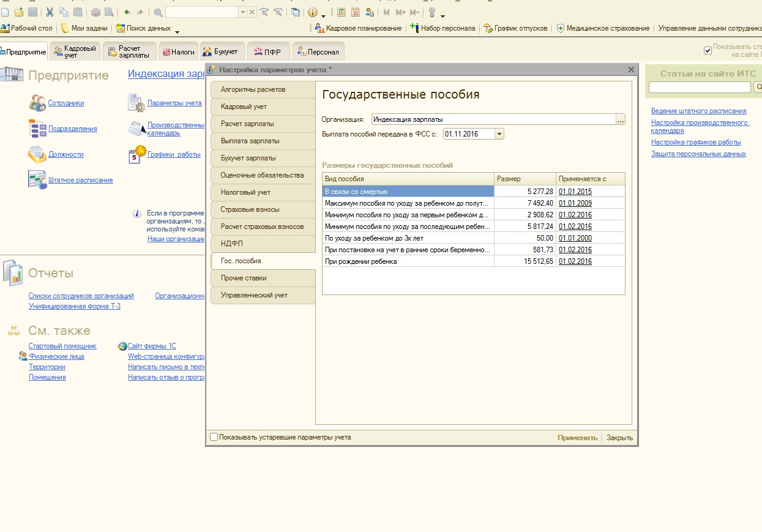The height and width of the screenshot is (532, 762).
Task: Enable Показывать устаревшие параметры учета checkbox
Action: [x=214, y=437]
